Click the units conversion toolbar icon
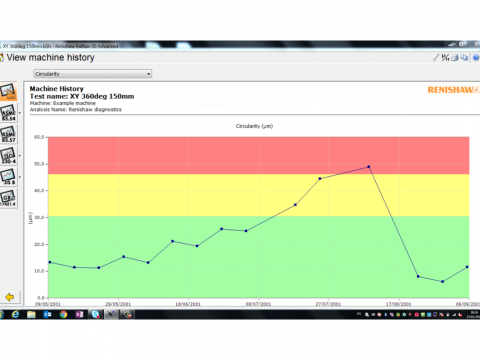The image size is (480, 360). (x=445, y=58)
